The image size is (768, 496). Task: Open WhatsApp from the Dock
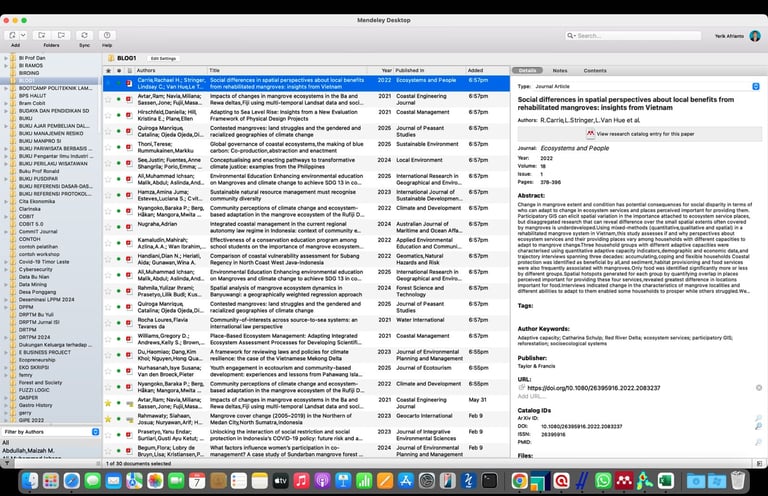(603, 481)
